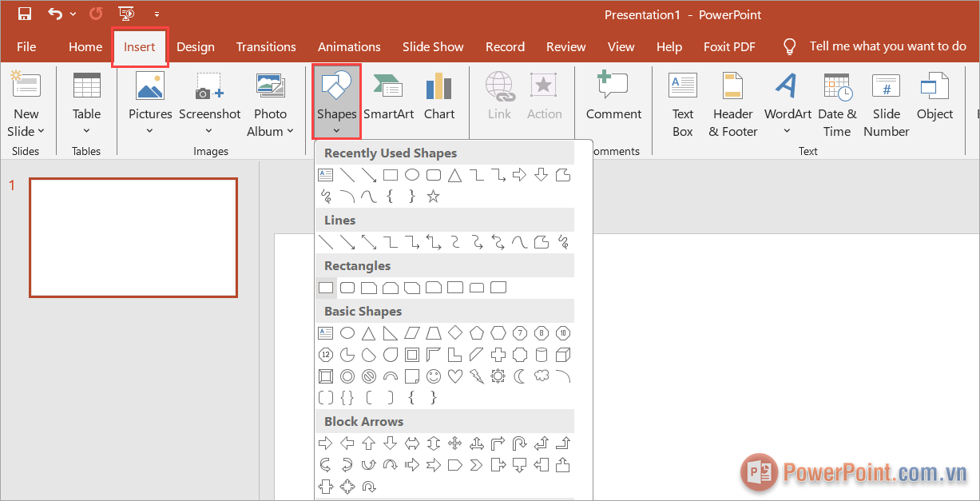The image size is (980, 501).
Task: Open the Transitions tab
Action: coord(266,46)
